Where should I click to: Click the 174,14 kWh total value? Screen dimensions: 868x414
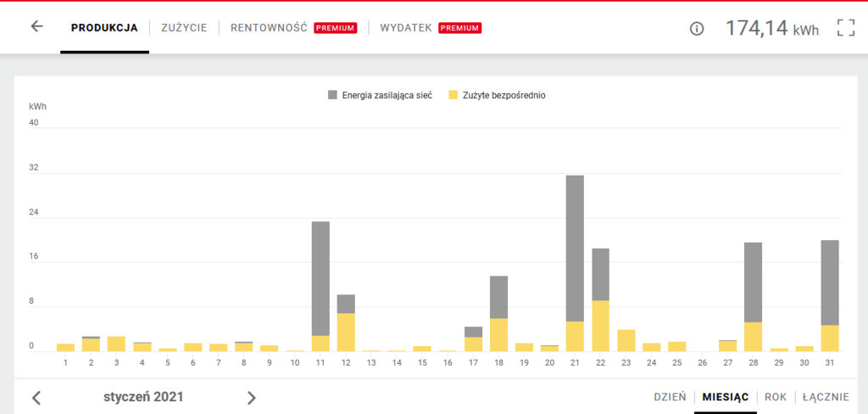(x=771, y=28)
